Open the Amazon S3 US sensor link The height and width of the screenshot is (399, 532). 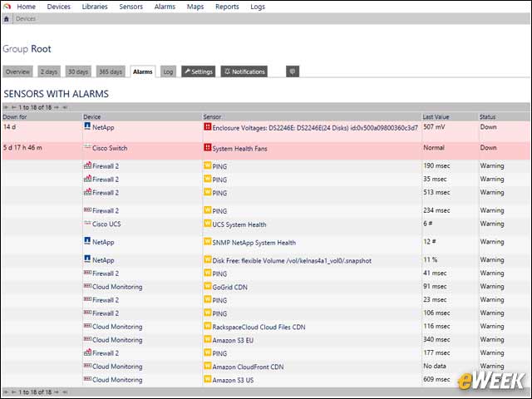click(x=233, y=380)
